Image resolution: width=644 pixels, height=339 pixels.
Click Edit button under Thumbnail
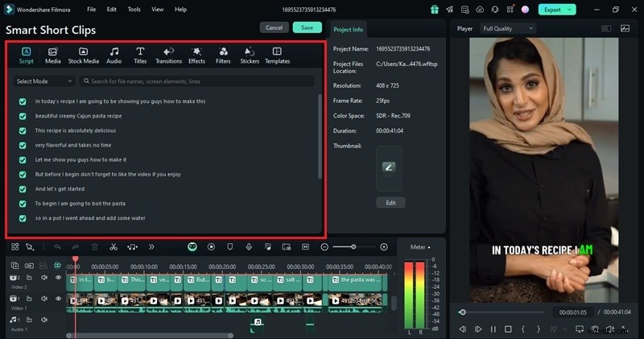390,203
